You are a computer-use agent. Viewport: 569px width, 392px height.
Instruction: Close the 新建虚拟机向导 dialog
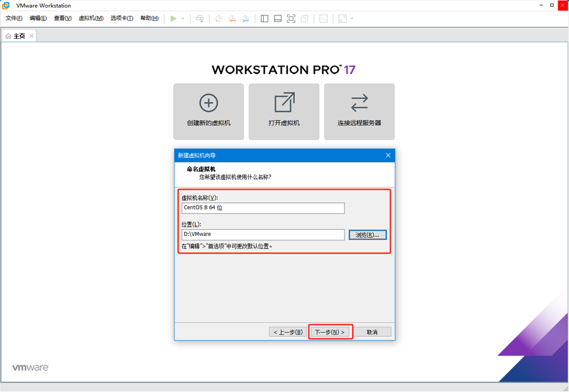pos(388,155)
